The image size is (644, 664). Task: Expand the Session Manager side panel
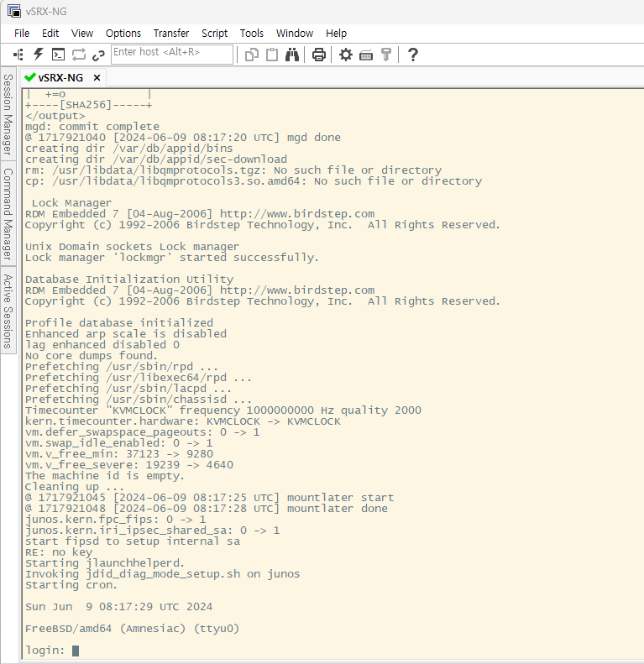pos(8,113)
